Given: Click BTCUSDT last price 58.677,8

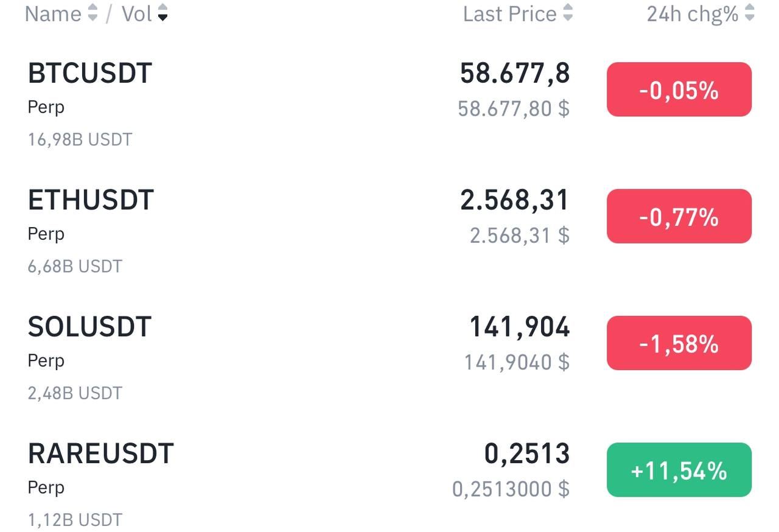Looking at the screenshot, I should coord(515,73).
